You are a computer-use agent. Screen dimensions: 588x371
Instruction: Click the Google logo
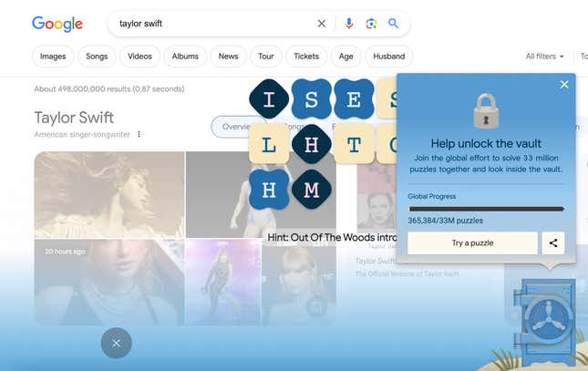57,24
